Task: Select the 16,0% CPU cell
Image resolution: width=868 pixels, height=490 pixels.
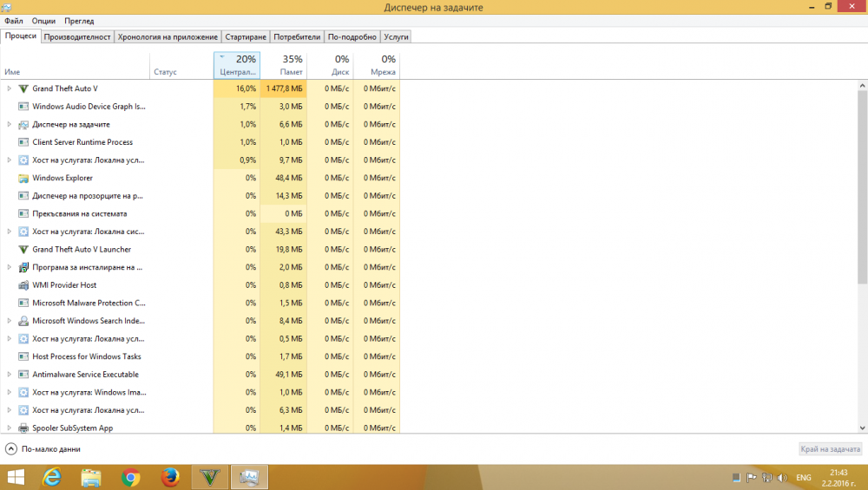Action: tap(237, 88)
